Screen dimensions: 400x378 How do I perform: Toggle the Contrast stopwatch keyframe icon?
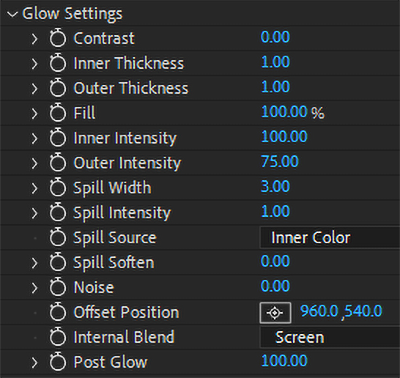coord(58,38)
